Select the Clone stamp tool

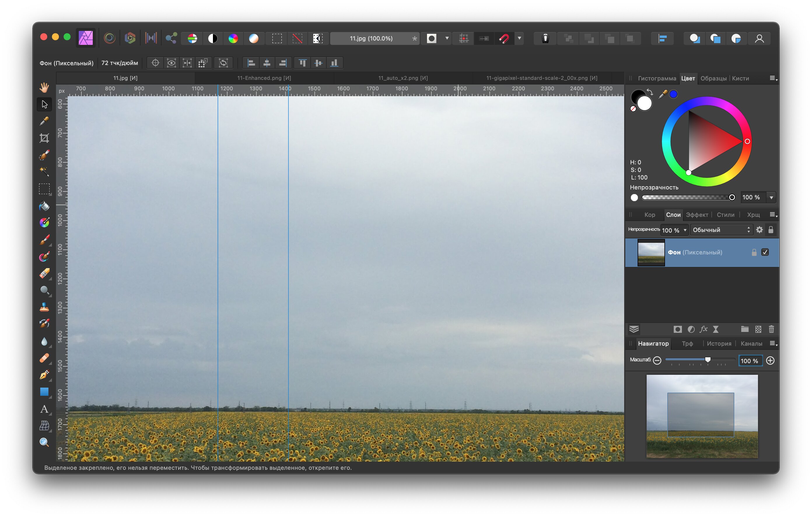click(44, 307)
